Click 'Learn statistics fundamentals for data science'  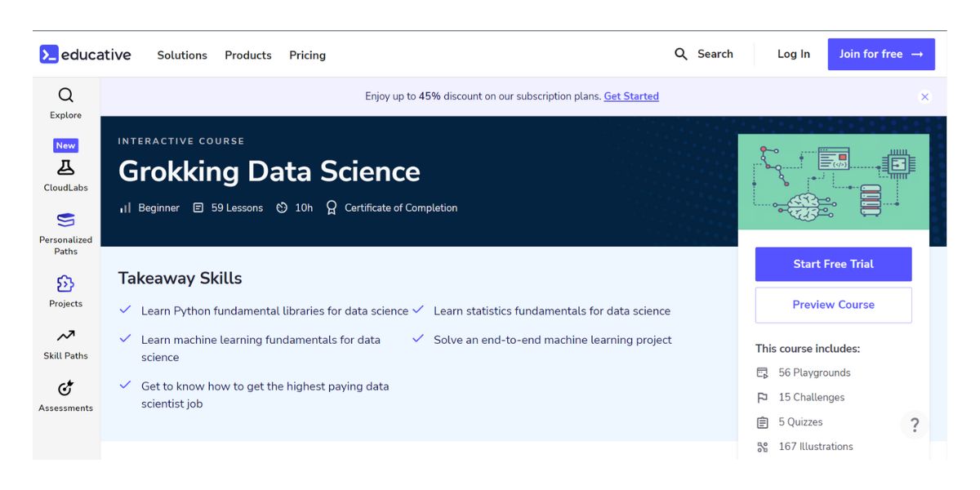click(x=552, y=311)
